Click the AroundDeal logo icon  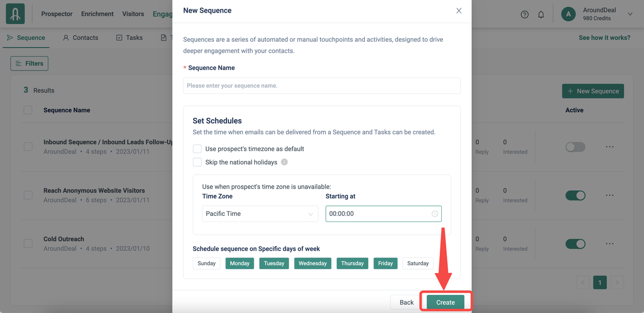pos(15,14)
